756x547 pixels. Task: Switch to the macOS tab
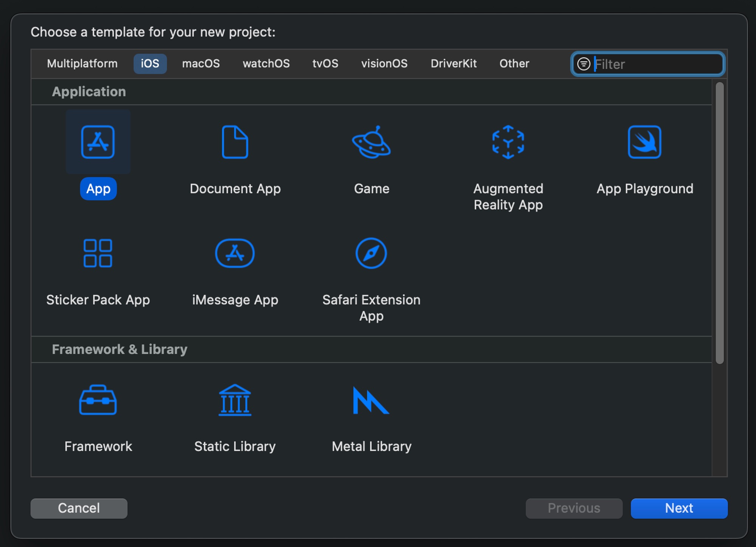tap(201, 64)
